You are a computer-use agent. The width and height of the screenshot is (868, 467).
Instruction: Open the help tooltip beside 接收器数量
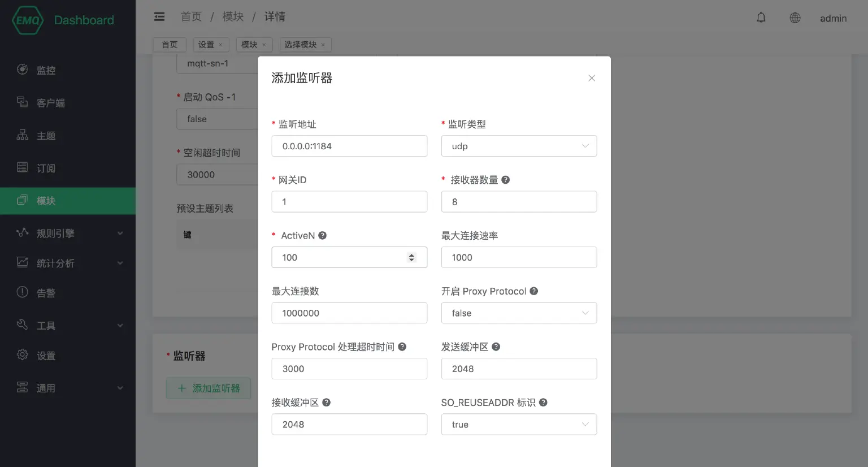[x=505, y=180]
